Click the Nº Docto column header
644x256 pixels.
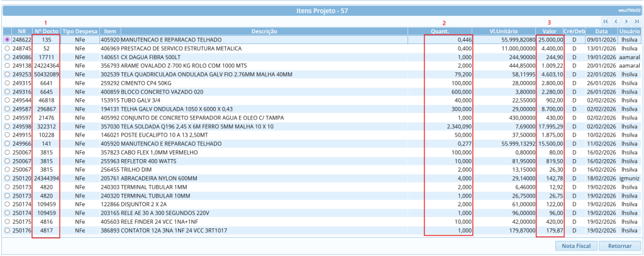(x=47, y=31)
